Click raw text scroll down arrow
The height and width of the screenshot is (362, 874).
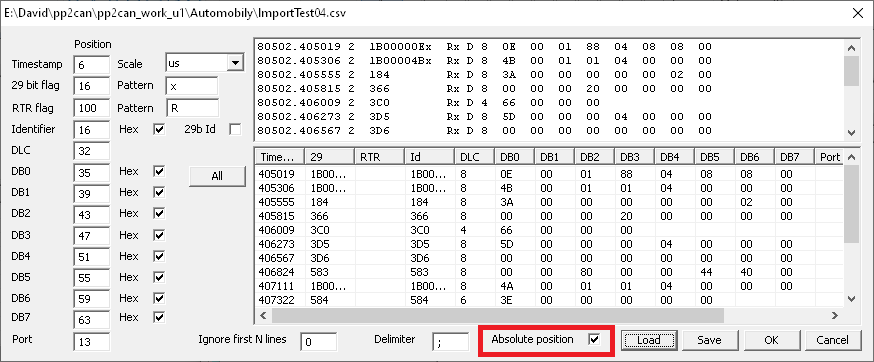[851, 133]
